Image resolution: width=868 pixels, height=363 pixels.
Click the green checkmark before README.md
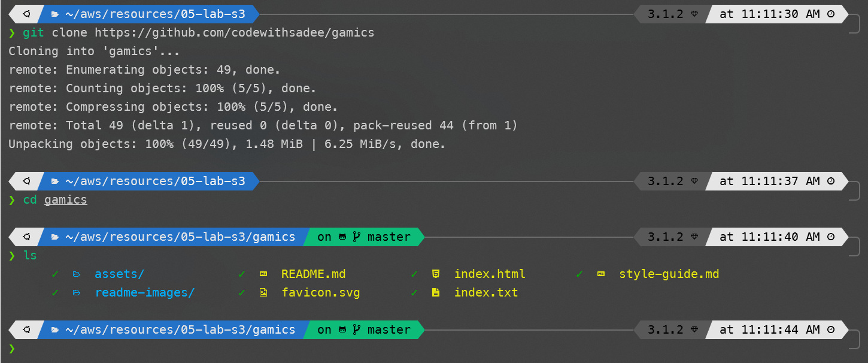[x=242, y=274]
